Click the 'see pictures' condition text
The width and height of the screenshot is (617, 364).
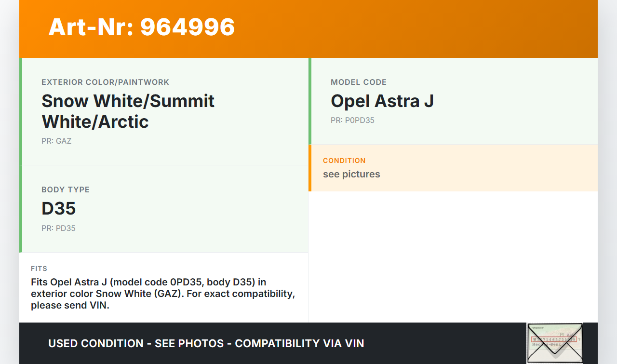(x=351, y=175)
